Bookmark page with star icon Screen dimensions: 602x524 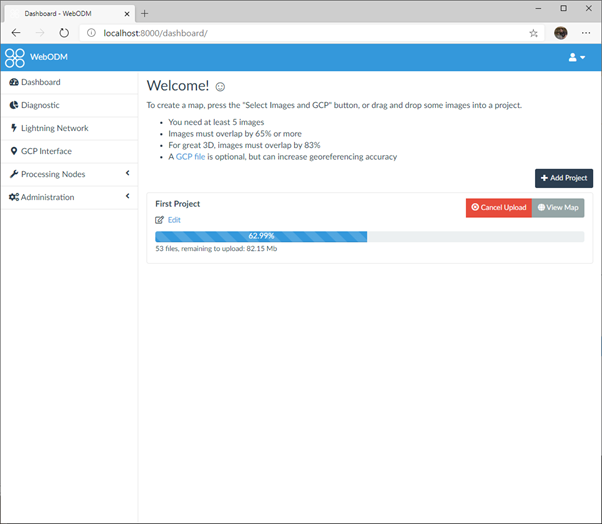(534, 33)
